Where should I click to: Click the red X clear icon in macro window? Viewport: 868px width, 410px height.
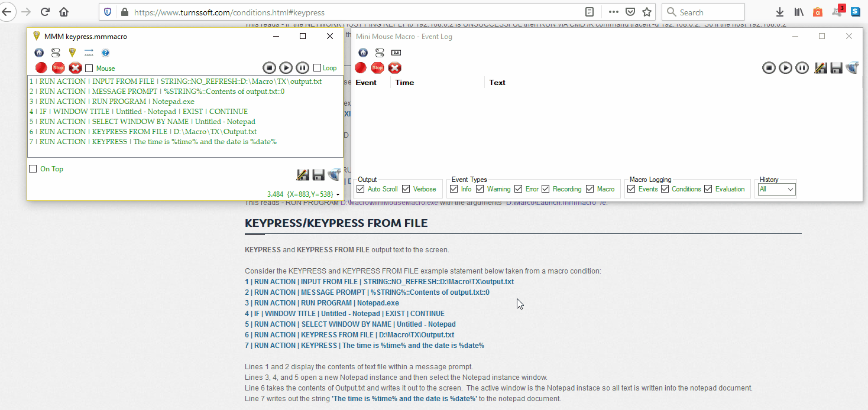tap(75, 68)
